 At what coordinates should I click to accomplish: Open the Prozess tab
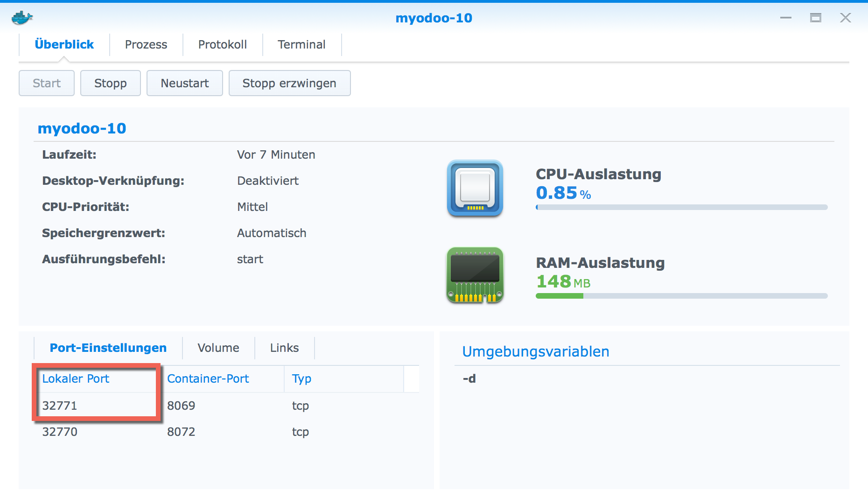pyautogui.click(x=145, y=44)
